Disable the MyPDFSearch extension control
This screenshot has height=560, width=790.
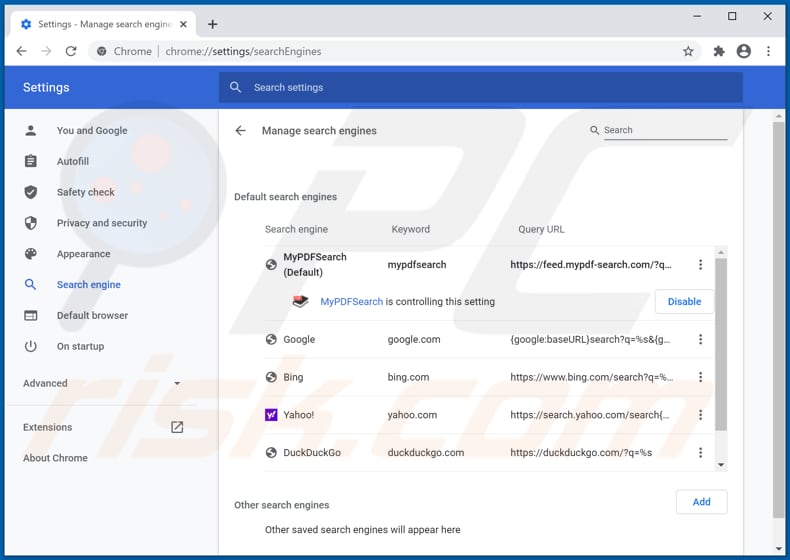[684, 301]
